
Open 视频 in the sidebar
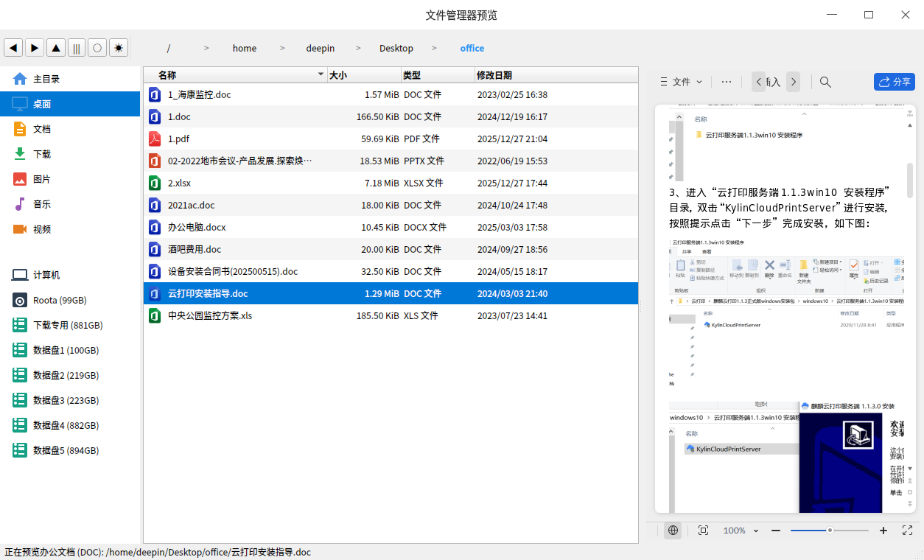point(70,229)
